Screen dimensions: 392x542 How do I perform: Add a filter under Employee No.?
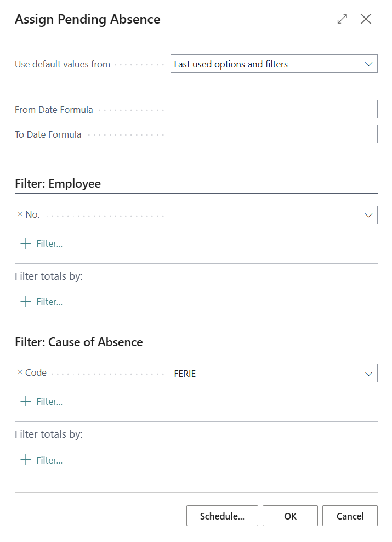tap(42, 244)
